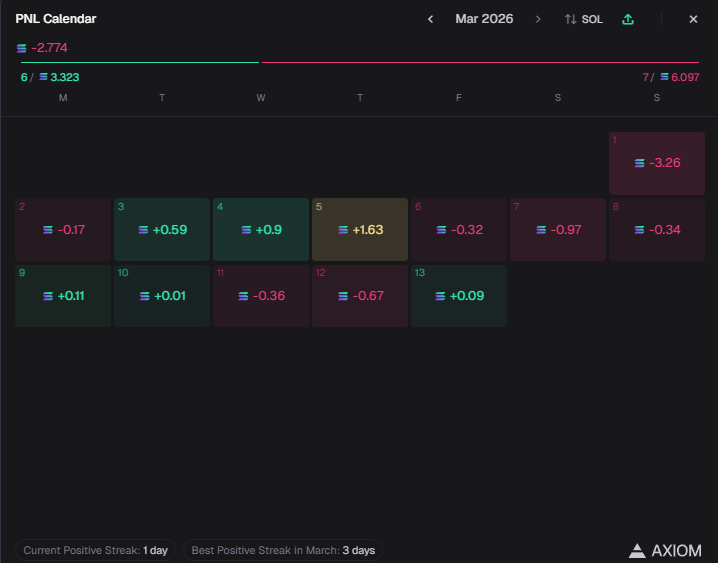The width and height of the screenshot is (718, 563).
Task: Select Mar 2026 month label
Action: (x=484, y=19)
